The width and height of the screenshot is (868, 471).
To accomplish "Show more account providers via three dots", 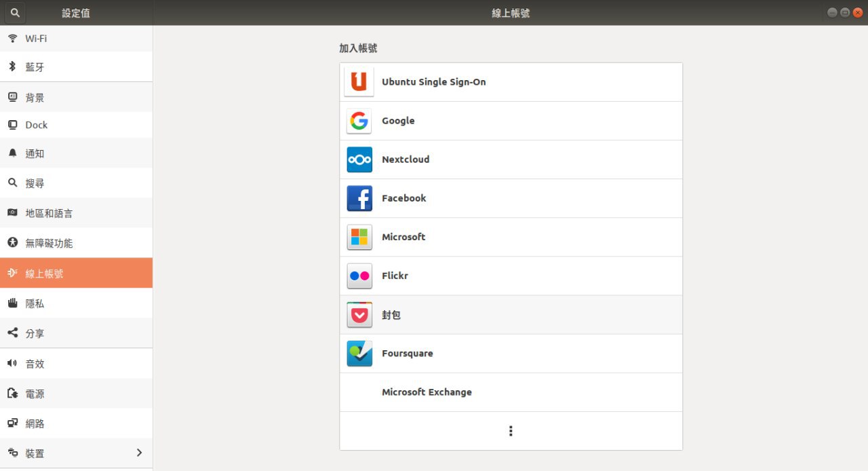I will pos(511,431).
